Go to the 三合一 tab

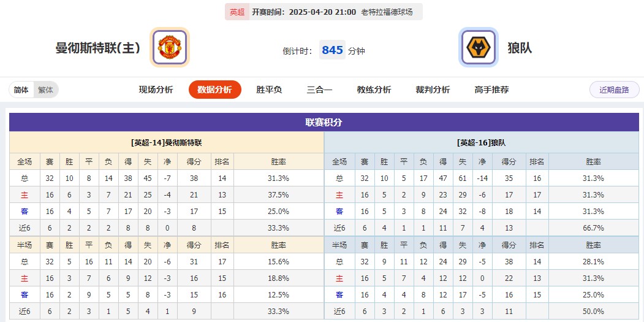coord(319,90)
